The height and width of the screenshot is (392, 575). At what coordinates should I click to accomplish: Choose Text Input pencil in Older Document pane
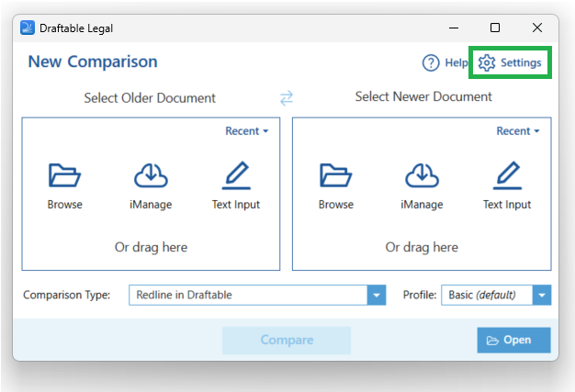[236, 175]
